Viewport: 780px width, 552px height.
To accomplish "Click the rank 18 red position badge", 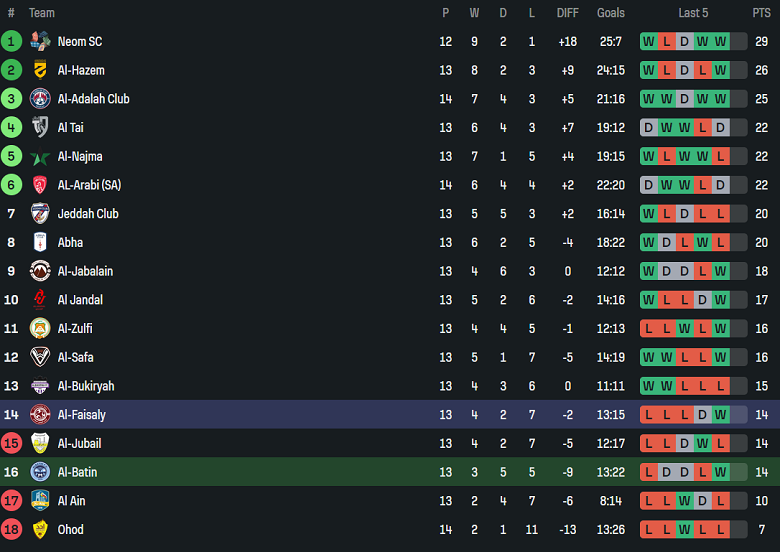I will tap(11, 529).
